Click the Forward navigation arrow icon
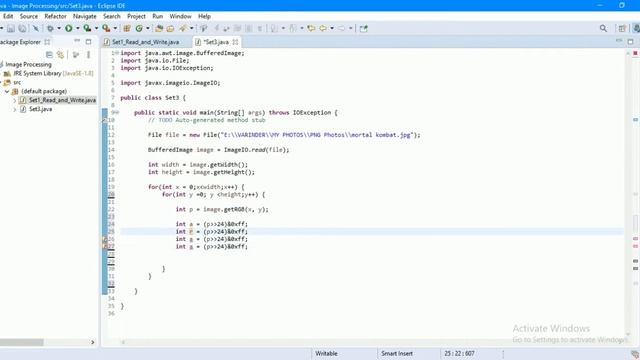 coord(342,28)
